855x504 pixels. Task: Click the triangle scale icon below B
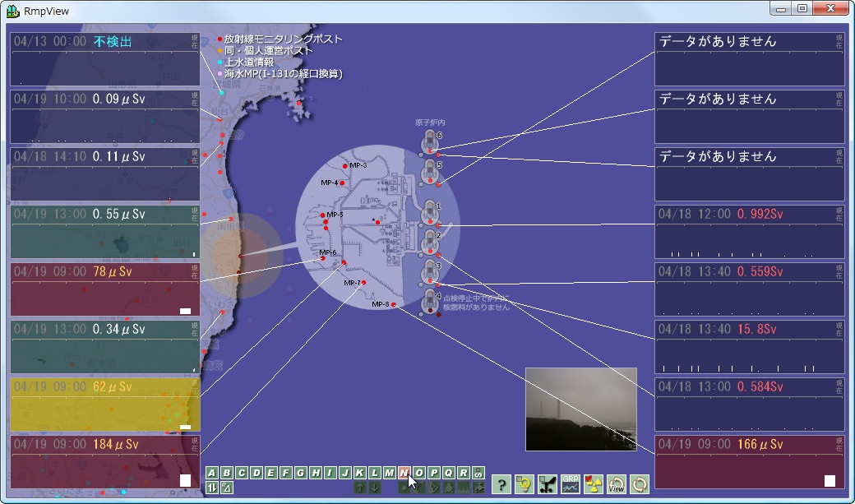pos(227,487)
